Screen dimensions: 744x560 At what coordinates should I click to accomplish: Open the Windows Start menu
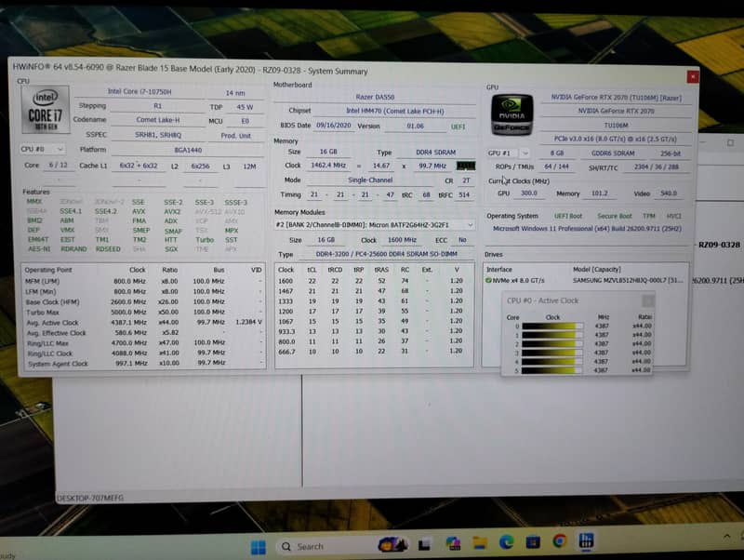point(259,547)
